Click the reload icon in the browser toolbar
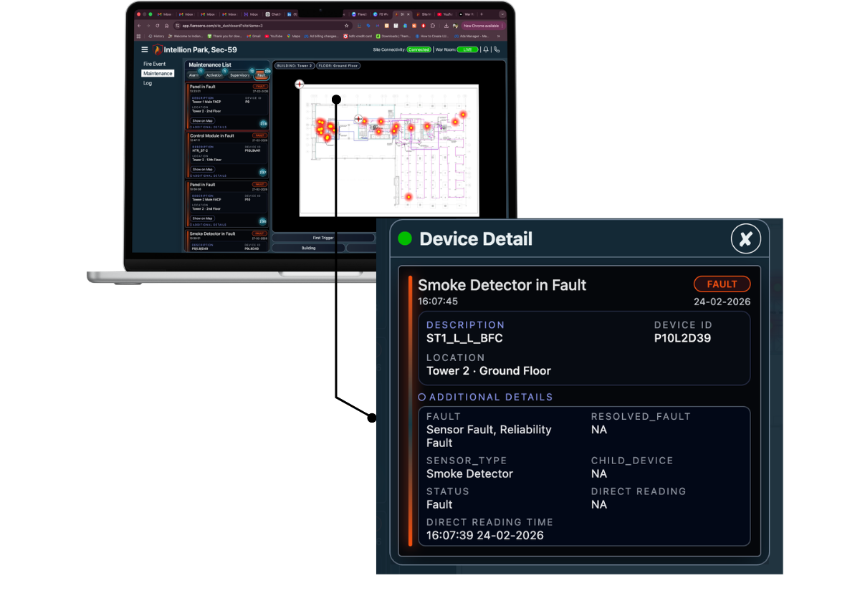Screen dimensions: 860x616 (157, 25)
